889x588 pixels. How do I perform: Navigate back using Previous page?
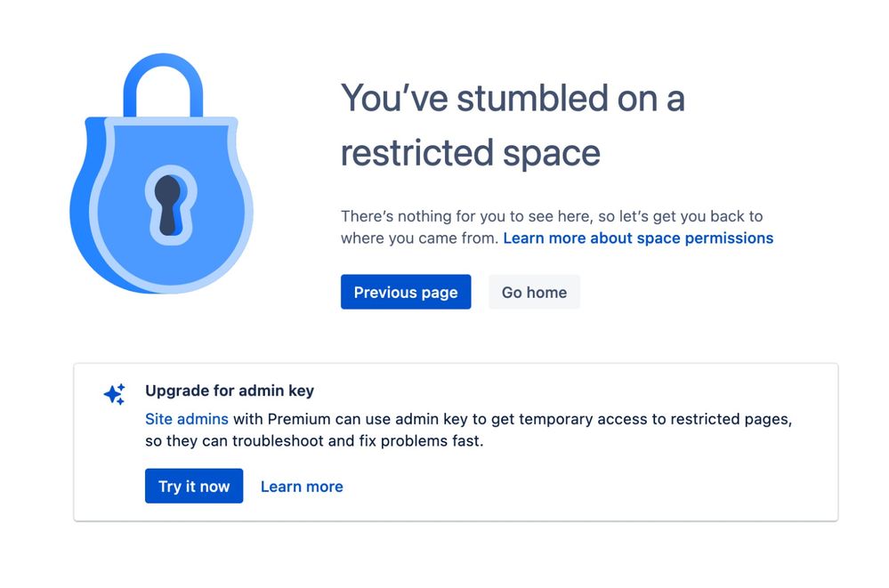(406, 292)
